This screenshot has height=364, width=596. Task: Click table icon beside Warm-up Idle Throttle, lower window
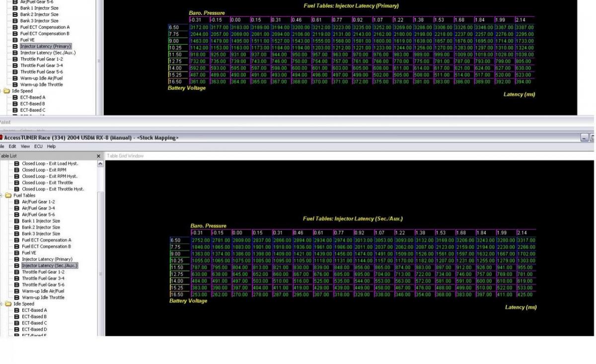tap(17, 297)
